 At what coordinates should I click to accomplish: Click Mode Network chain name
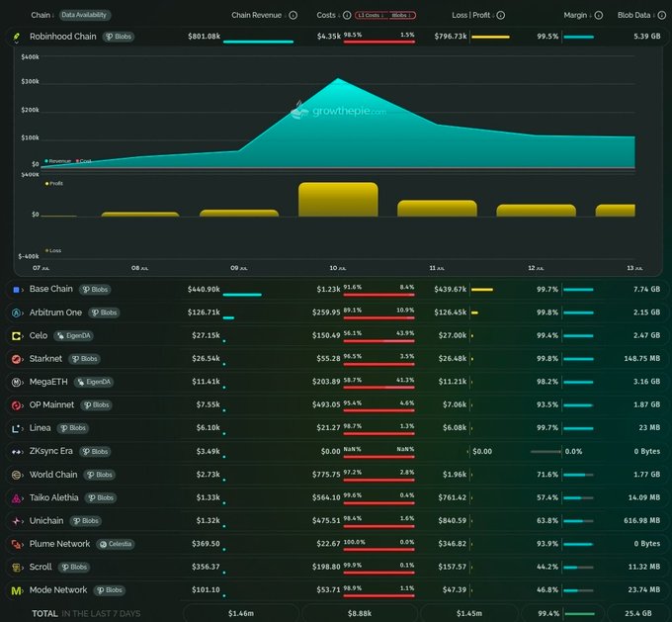click(x=58, y=590)
